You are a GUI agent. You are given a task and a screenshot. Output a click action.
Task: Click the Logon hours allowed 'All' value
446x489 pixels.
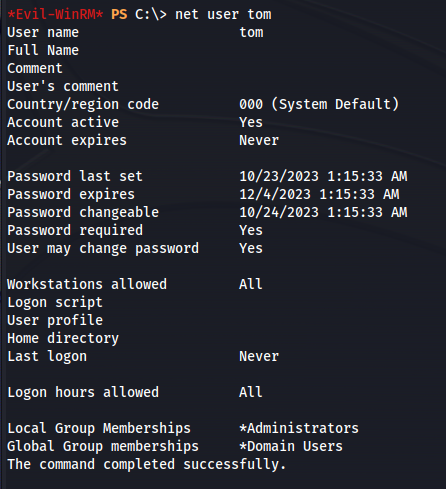pos(251,392)
